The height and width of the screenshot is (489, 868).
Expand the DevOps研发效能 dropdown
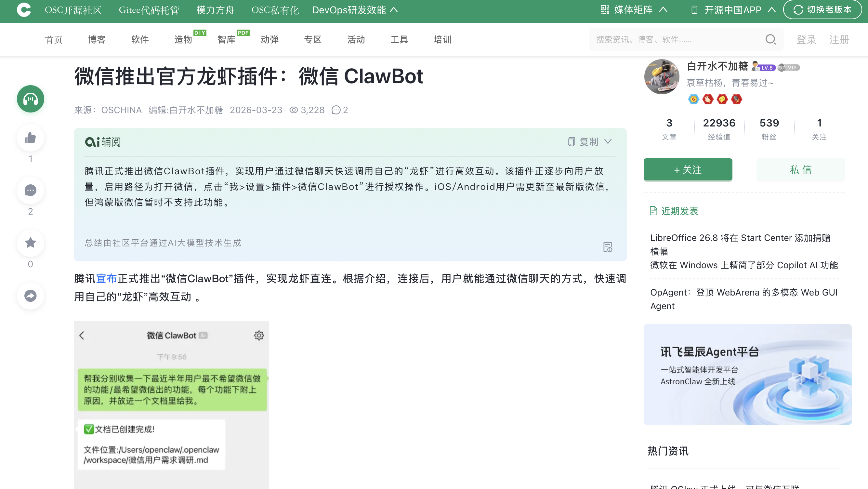pyautogui.click(x=355, y=10)
